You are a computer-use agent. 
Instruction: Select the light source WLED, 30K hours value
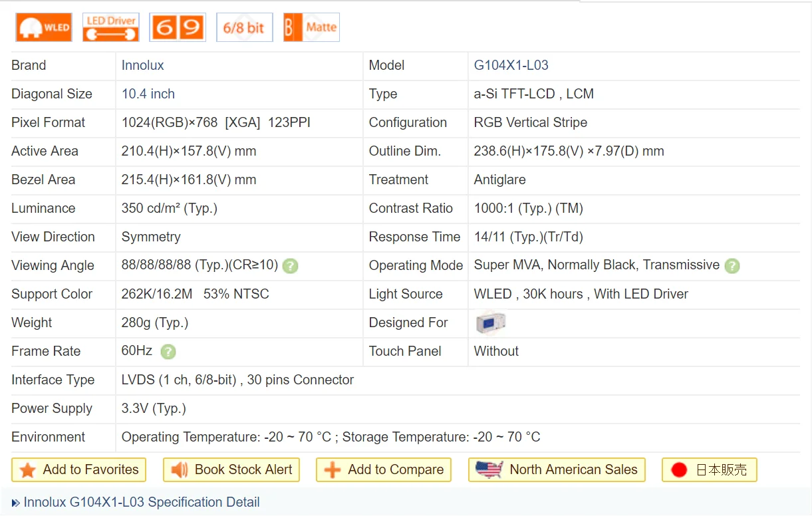[581, 294]
